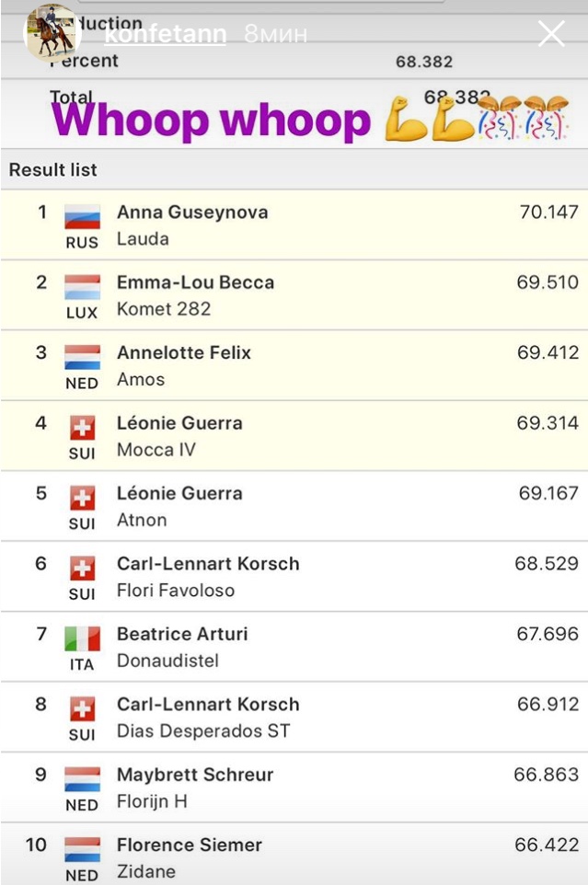Click the Swiss flag beside Flori Favoloso
The image size is (588, 885).
[82, 569]
